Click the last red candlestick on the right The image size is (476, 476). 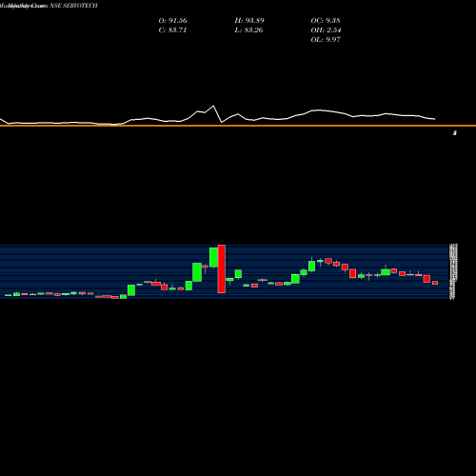pyautogui.click(x=435, y=283)
